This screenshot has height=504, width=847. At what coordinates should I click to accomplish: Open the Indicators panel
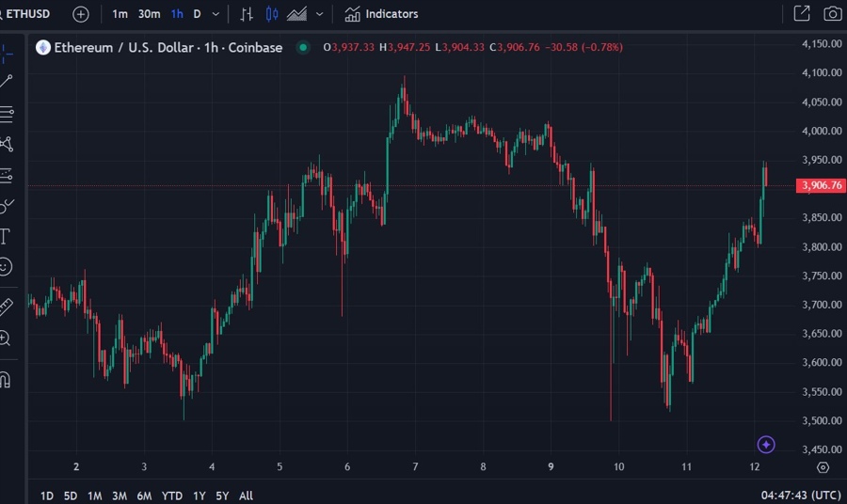pos(381,14)
